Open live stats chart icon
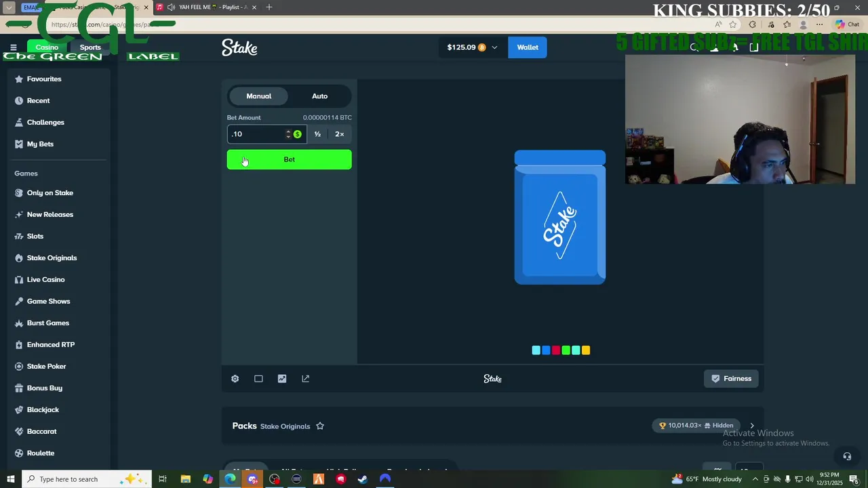 point(282,379)
